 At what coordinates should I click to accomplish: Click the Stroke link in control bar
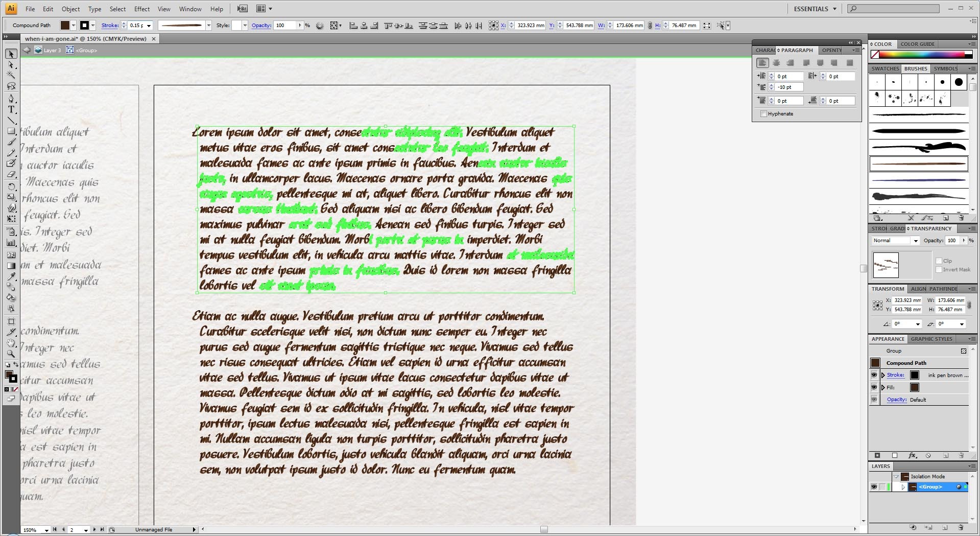[110, 25]
